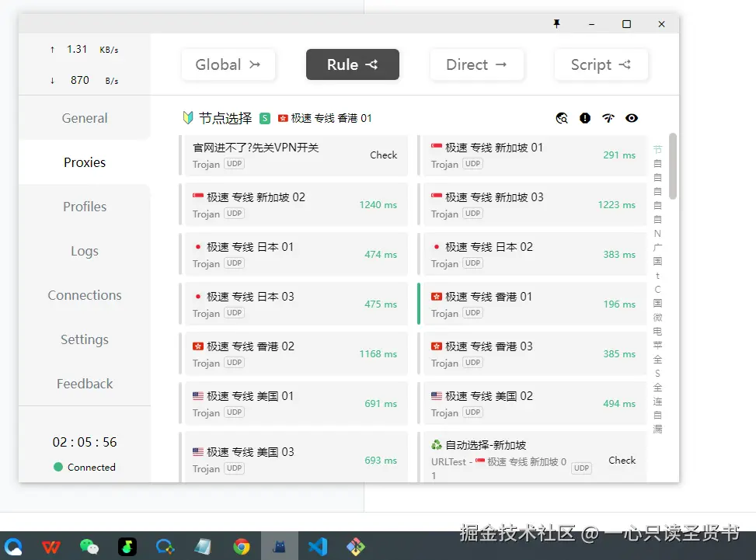Viewport: 756px width, 560px height.
Task: Open WPS Office from the taskbar
Action: tap(51, 547)
